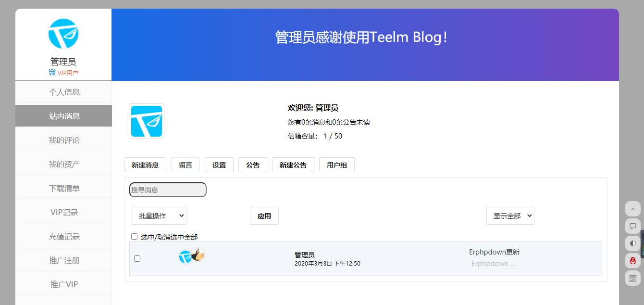Click the 应用 apply button

pos(264,216)
